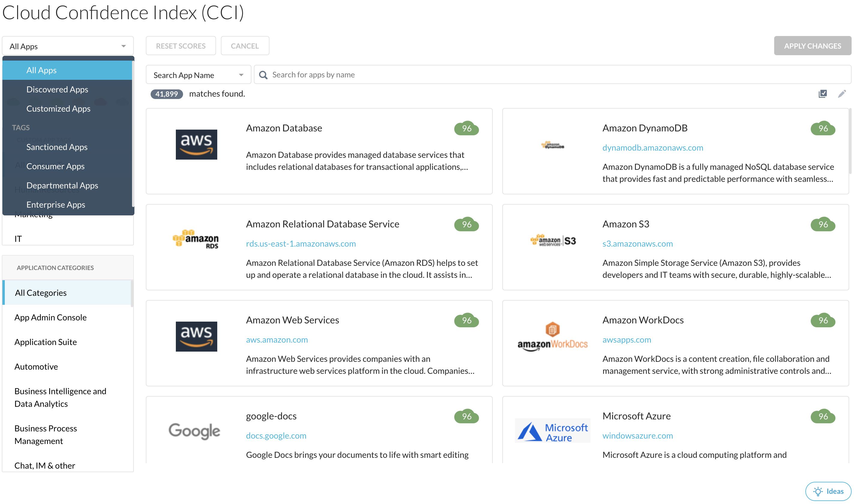This screenshot has width=854, height=504.
Task: Select Discovered Apps option
Action: (x=67, y=89)
